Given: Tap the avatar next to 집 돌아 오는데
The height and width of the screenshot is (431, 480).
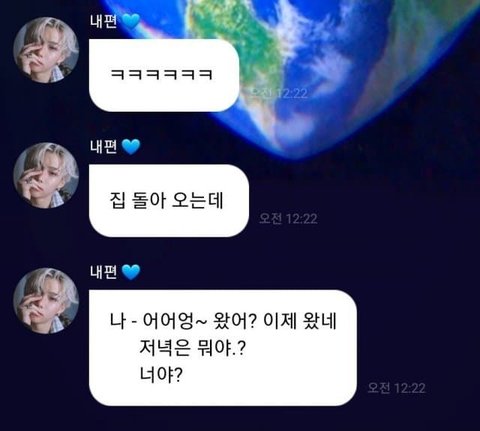Looking at the screenshot, I should [x=46, y=175].
